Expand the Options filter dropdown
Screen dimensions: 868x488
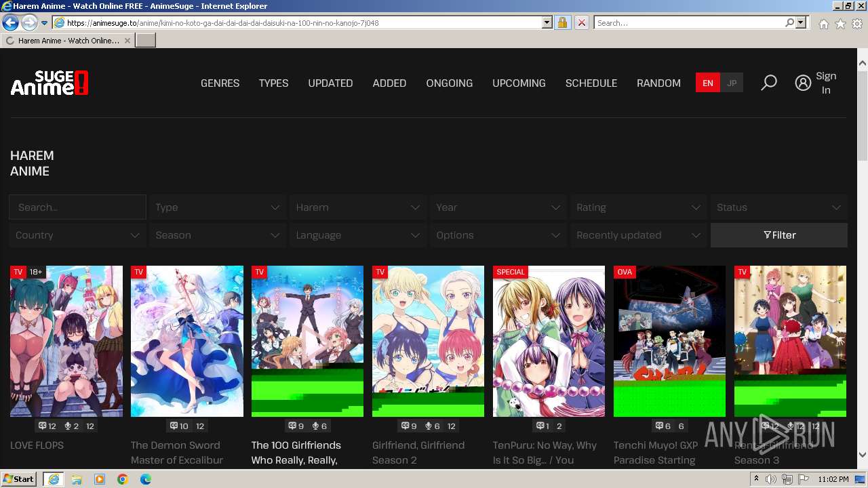[497, 235]
